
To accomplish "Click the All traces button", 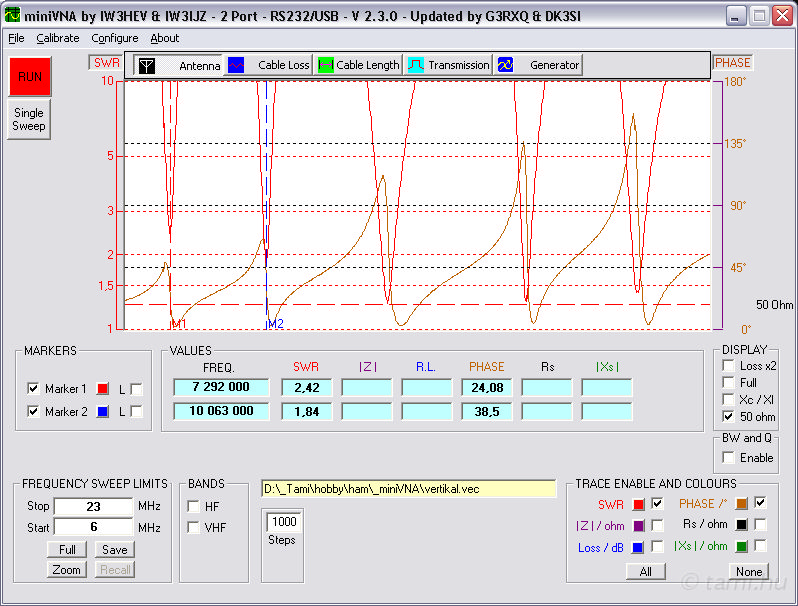I will click(x=645, y=571).
